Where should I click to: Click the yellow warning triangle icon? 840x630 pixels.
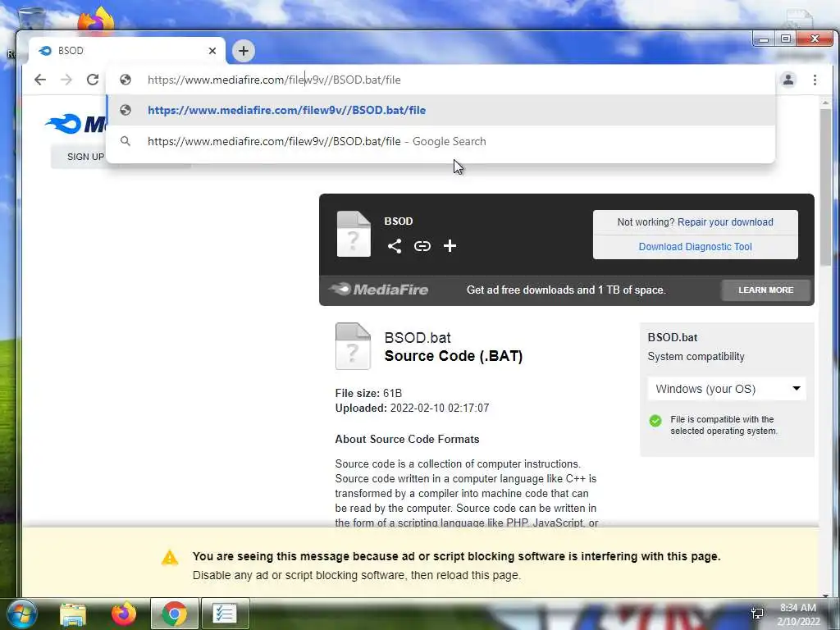click(170, 558)
